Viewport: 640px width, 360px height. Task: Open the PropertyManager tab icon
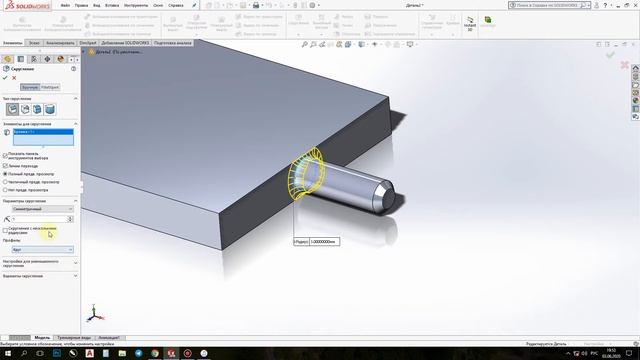point(21,59)
